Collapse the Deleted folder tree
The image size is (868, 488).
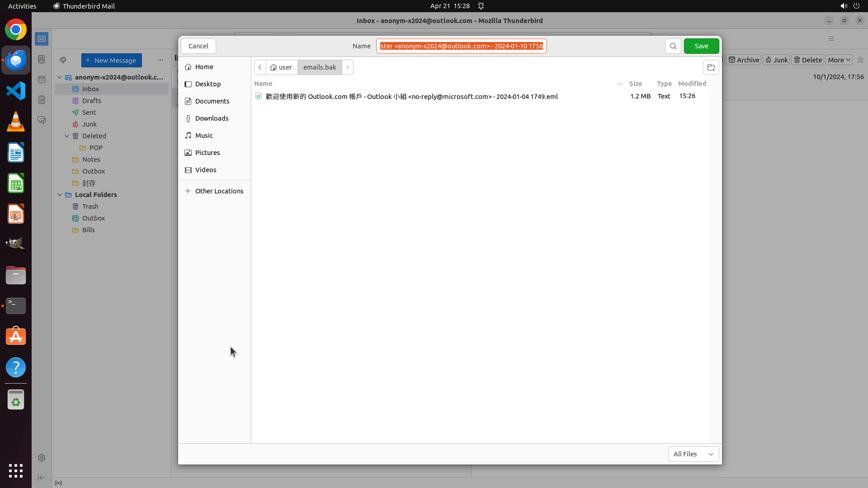pyautogui.click(x=67, y=136)
